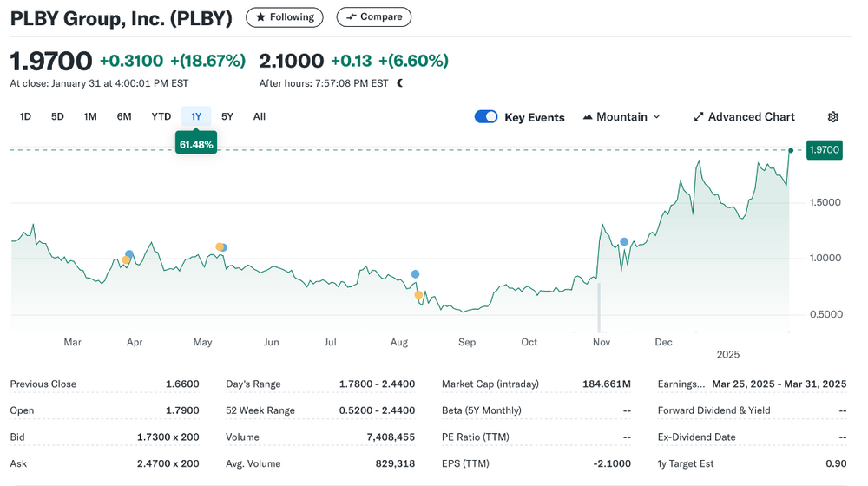Click the Compare button
Screen dimensions: 868x486
(x=373, y=17)
